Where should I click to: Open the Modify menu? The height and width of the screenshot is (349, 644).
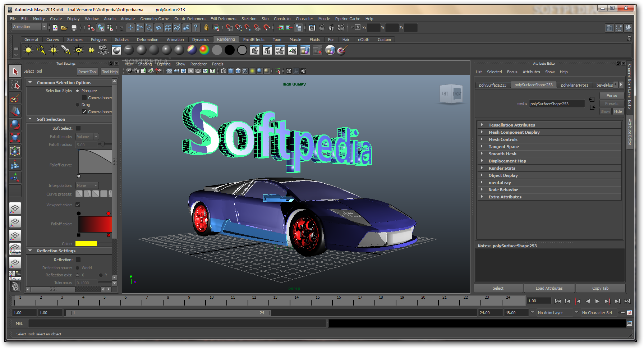pyautogui.click(x=39, y=19)
